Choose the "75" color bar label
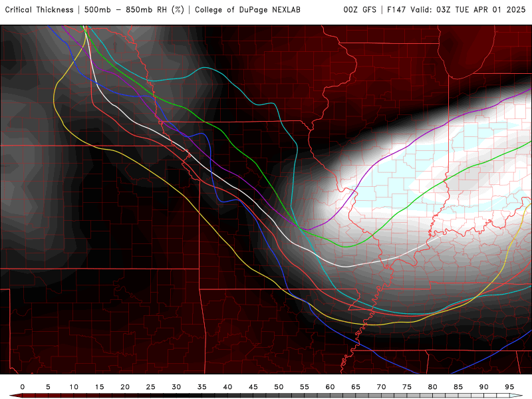532x399 pixels. tap(407, 387)
